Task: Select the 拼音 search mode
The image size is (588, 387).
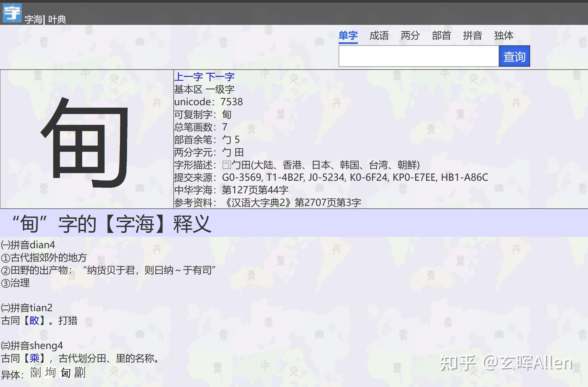Action: (473, 36)
